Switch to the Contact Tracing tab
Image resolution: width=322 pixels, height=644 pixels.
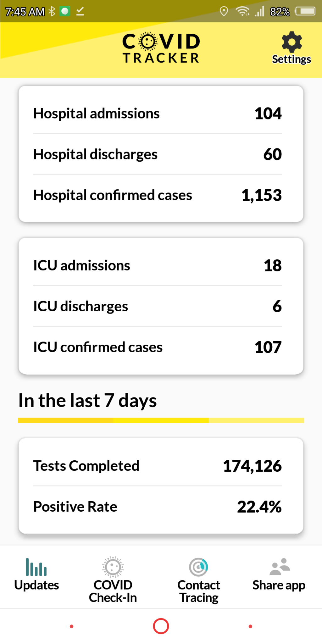(x=199, y=591)
